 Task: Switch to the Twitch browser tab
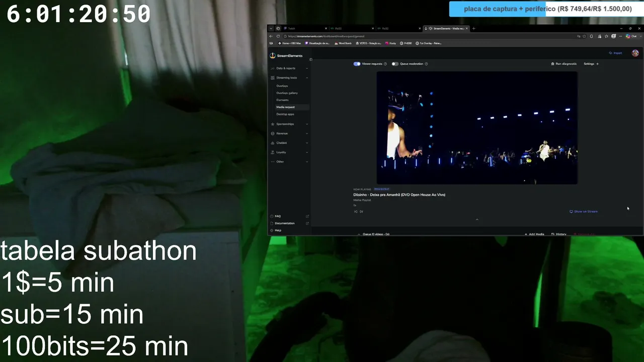[304, 28]
